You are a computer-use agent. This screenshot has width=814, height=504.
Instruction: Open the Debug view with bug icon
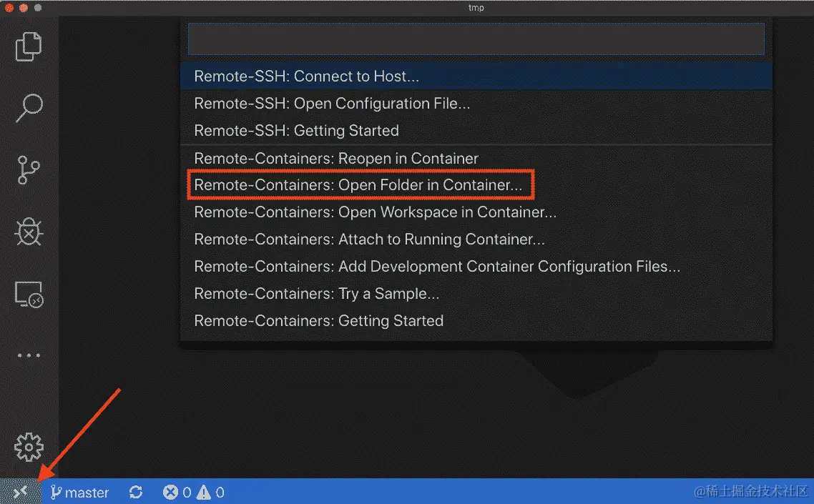29,232
